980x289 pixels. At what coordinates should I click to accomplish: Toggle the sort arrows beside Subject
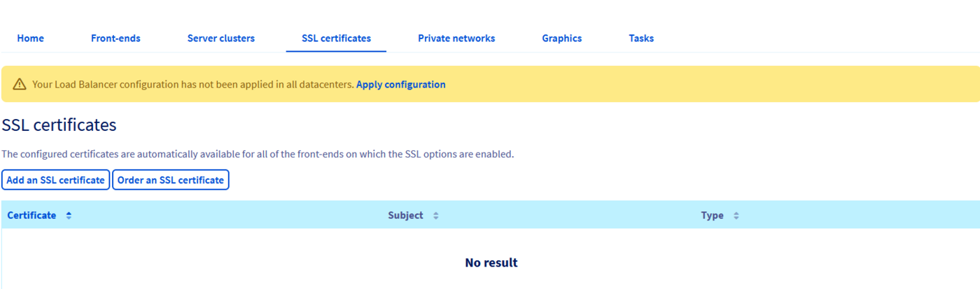tap(435, 216)
